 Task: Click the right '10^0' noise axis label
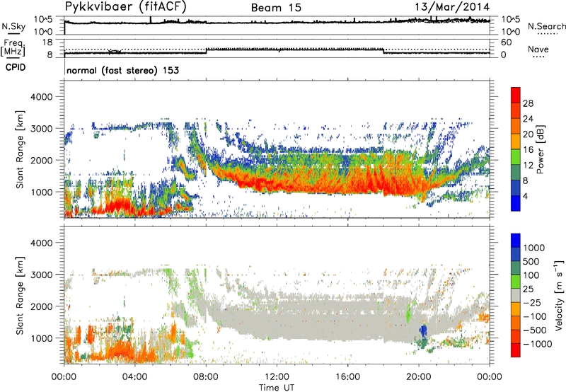(x=511, y=32)
